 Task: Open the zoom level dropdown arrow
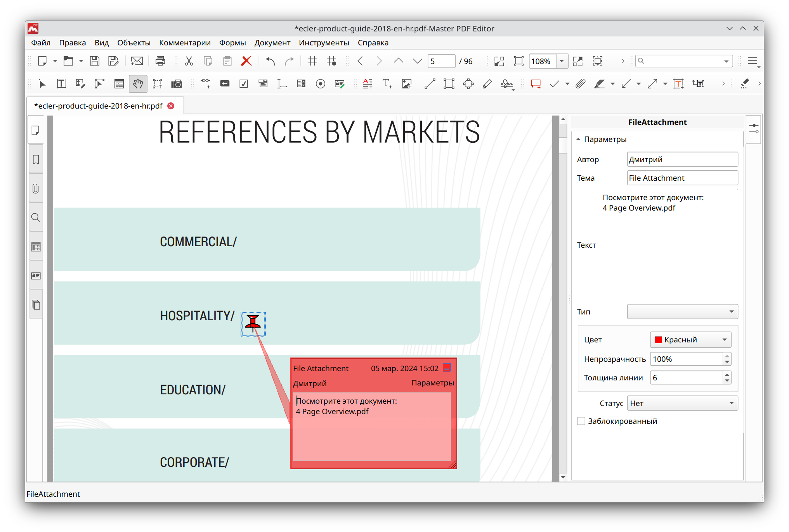coord(562,61)
